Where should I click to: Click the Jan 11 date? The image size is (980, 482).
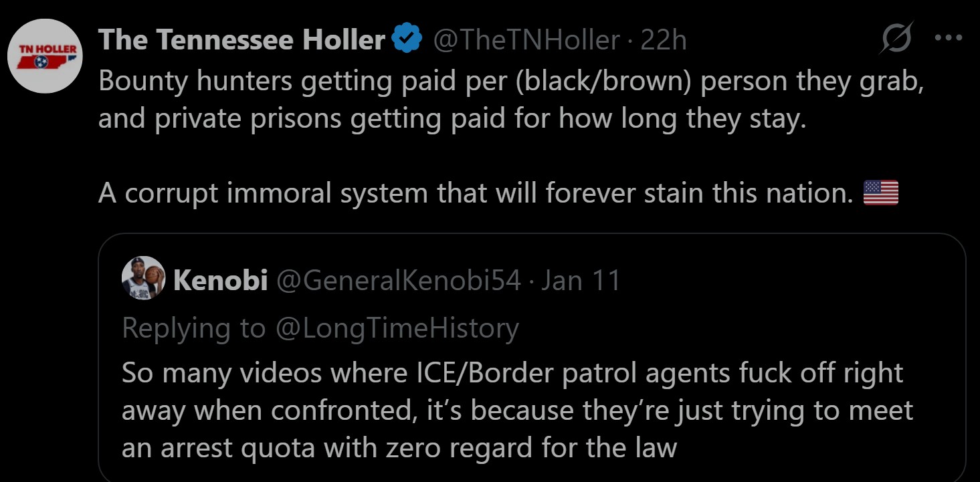pyautogui.click(x=581, y=280)
